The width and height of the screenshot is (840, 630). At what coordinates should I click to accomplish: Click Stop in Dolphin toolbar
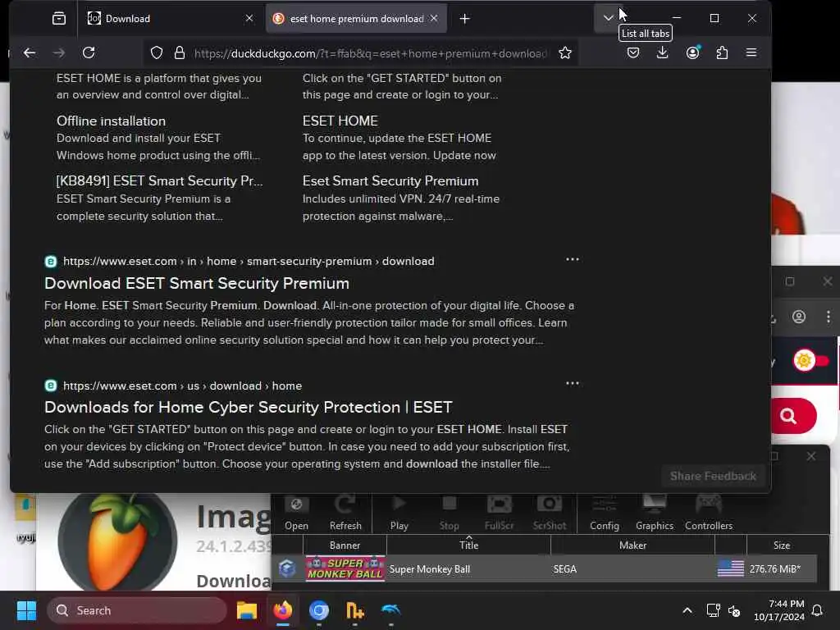[x=449, y=513]
